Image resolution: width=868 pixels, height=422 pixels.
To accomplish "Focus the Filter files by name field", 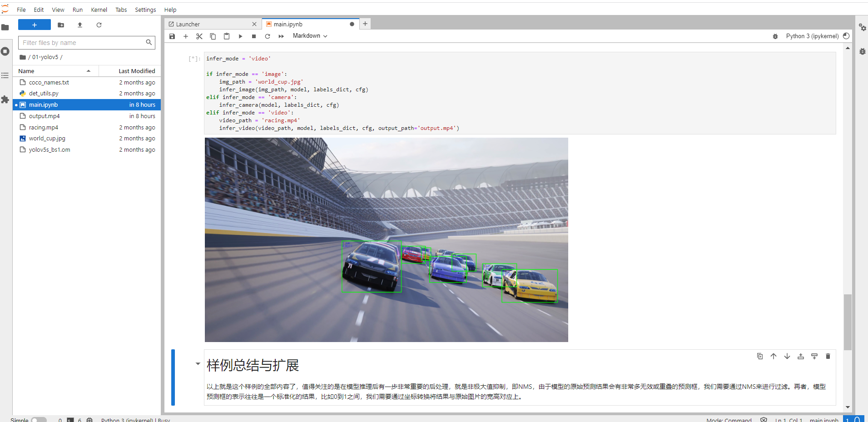I will (86, 43).
